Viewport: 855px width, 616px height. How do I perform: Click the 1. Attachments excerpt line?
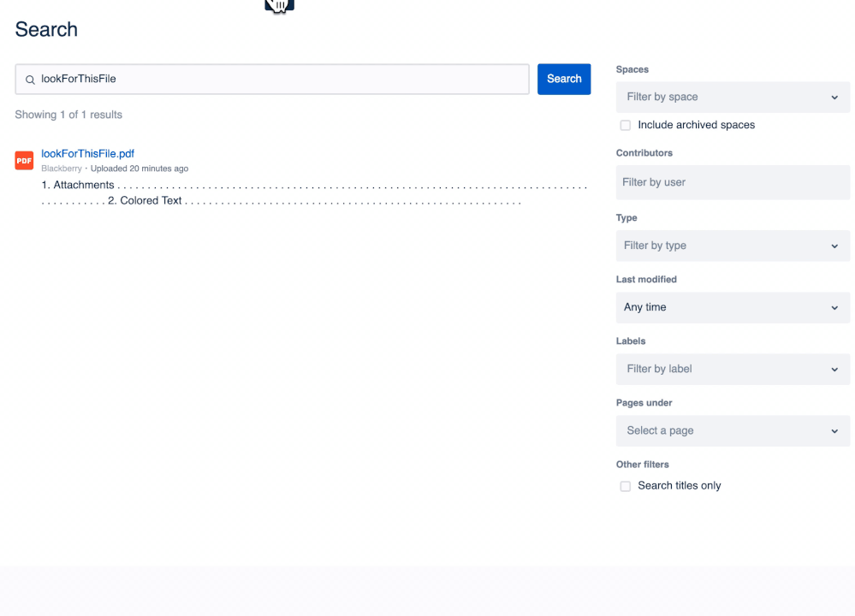click(314, 186)
